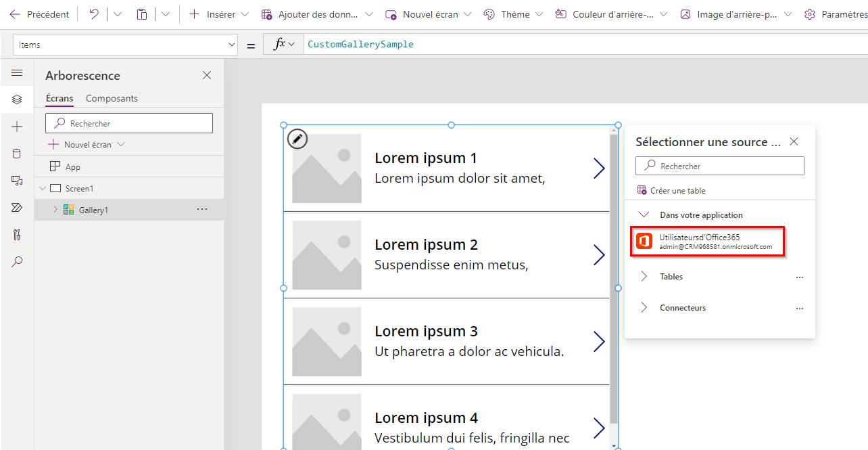
Task: Select 'Ut pharetra a dolor ac vehicula.' text
Action: pos(469,352)
